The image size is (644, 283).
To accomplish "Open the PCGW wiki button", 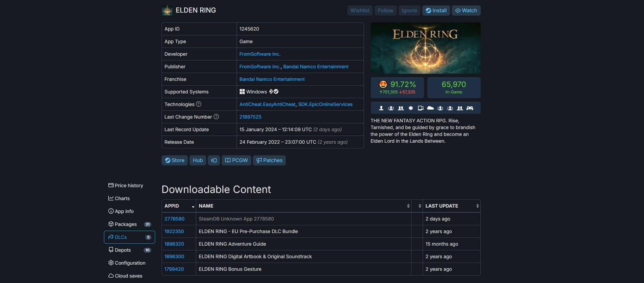I will [x=236, y=160].
